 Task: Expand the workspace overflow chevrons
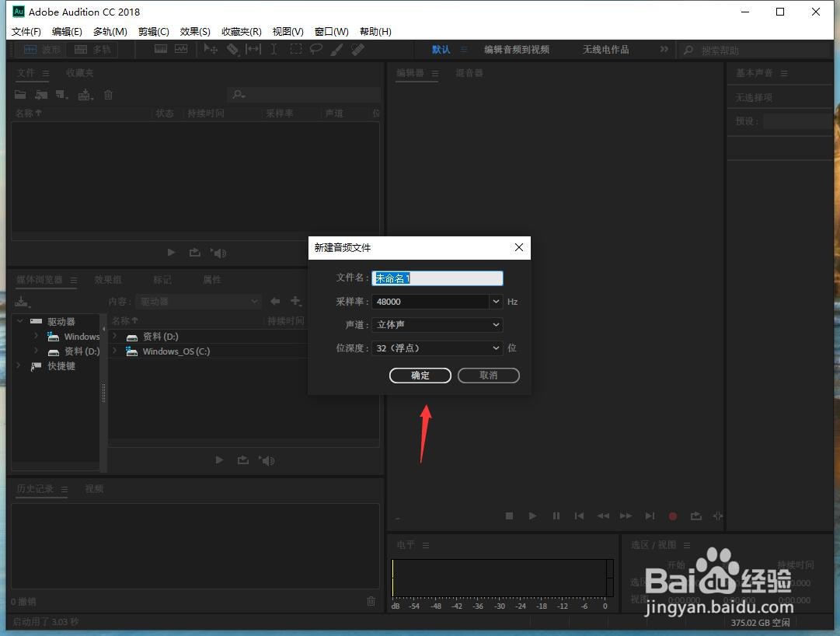tap(664, 49)
